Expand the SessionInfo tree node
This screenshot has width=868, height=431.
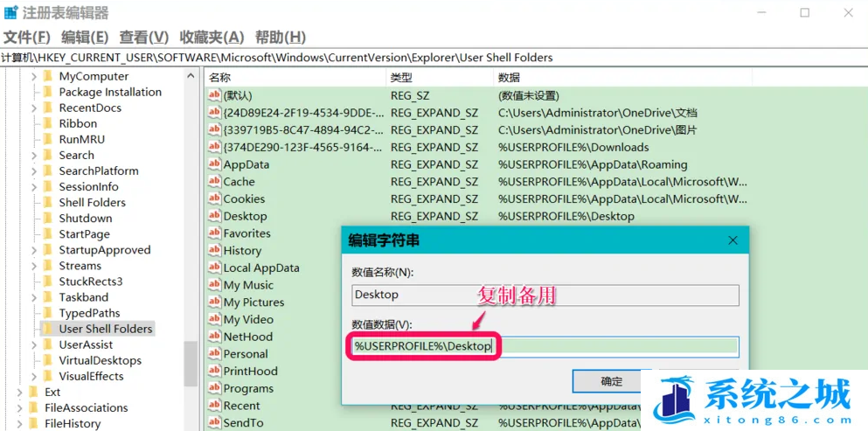click(x=34, y=187)
